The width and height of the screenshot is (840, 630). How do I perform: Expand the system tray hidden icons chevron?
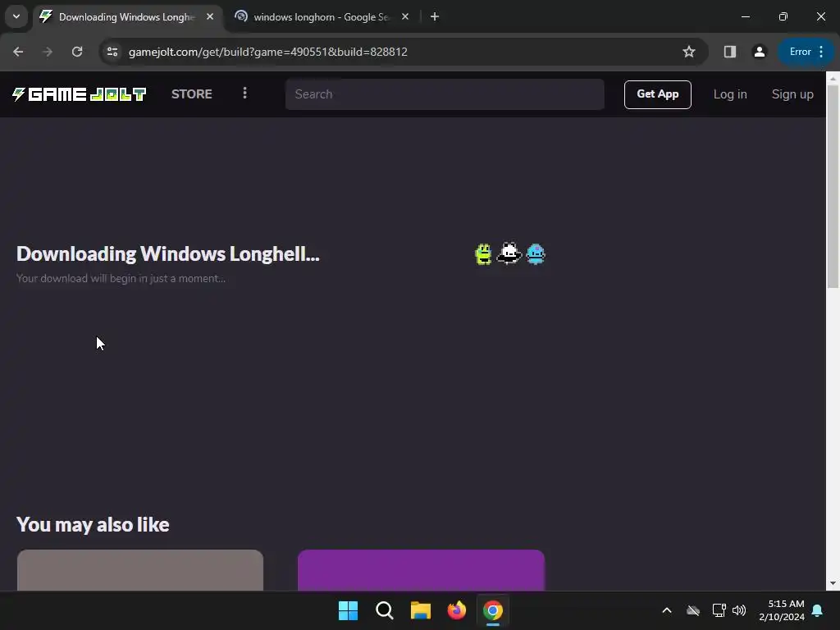point(667,610)
